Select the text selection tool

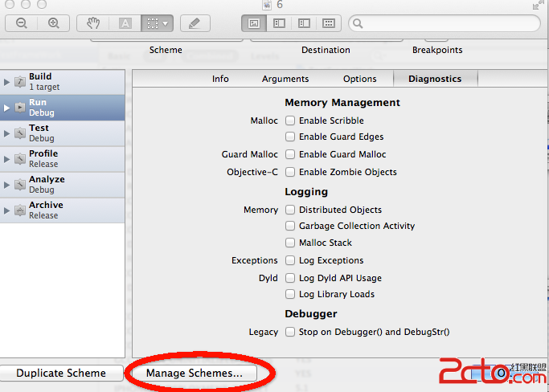(125, 23)
